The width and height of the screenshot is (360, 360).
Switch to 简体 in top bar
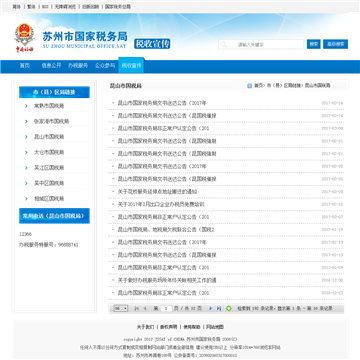[x=16, y=7]
